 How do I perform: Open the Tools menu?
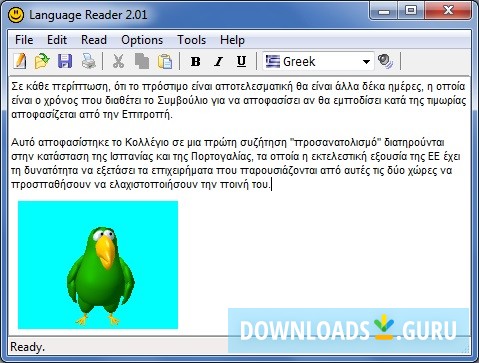tap(191, 40)
